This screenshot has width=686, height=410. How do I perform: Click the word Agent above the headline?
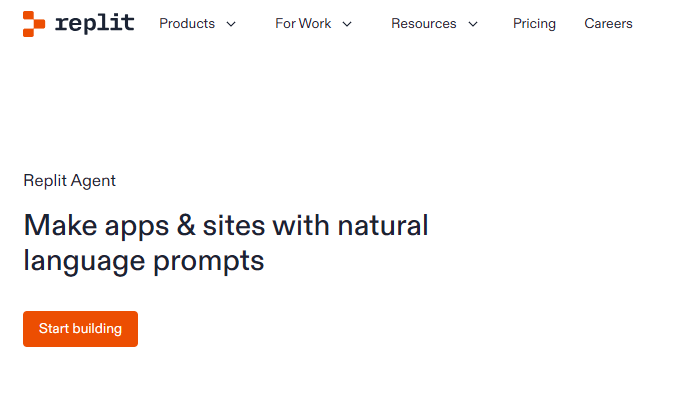93,181
